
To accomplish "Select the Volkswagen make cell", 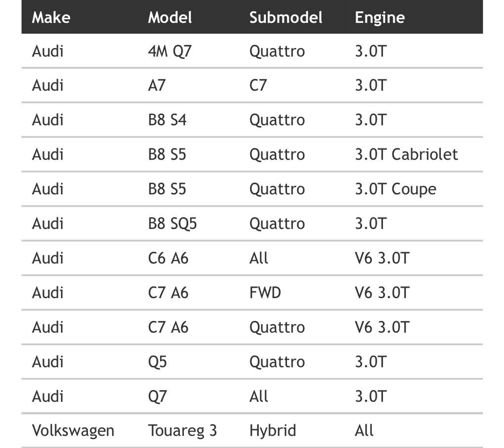I will (73, 430).
